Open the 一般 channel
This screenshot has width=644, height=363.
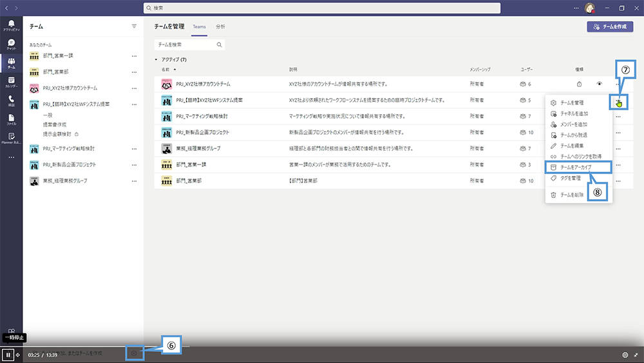[48, 115]
